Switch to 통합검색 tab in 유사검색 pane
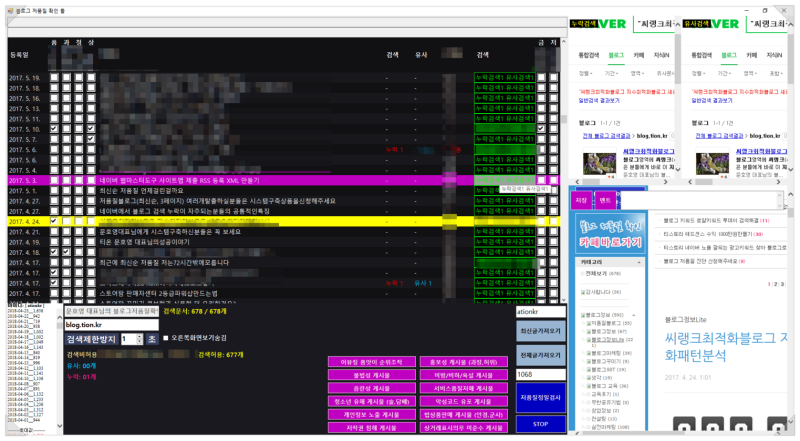Screen dimensions: 800x441 point(702,55)
